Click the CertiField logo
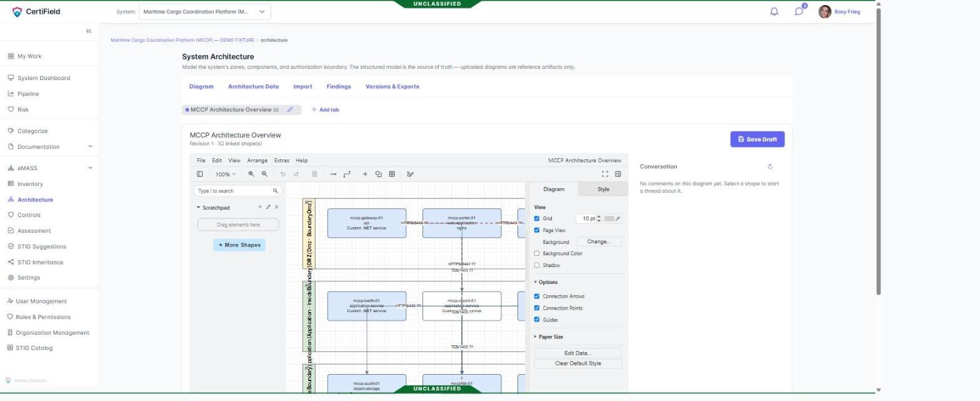The width and height of the screenshot is (980, 401). click(36, 11)
